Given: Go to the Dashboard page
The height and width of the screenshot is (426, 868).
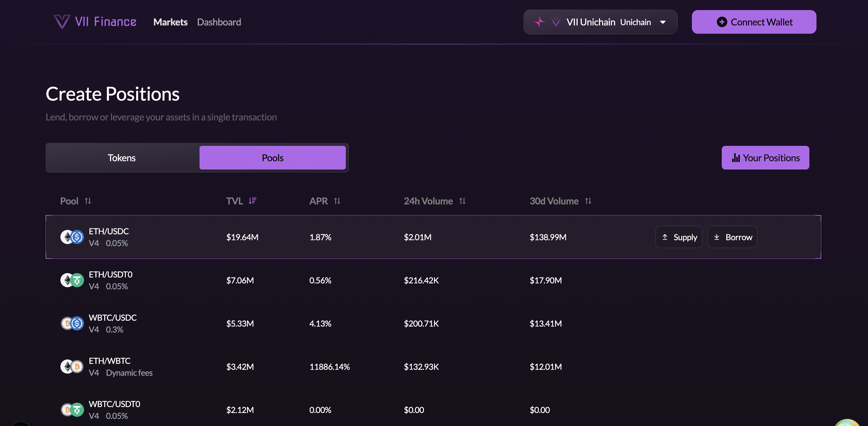Looking at the screenshot, I should click(x=219, y=22).
